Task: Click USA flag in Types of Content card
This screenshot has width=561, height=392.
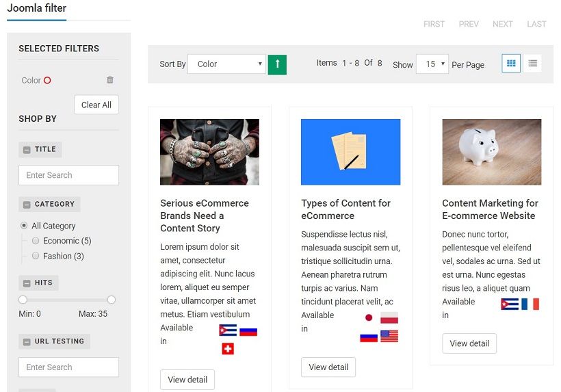Action: pos(389,336)
